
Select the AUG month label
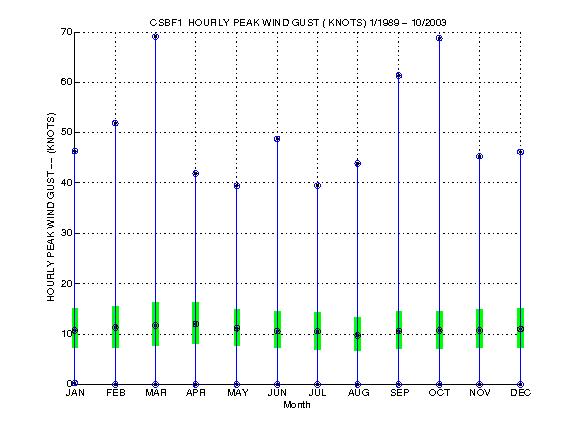click(359, 393)
